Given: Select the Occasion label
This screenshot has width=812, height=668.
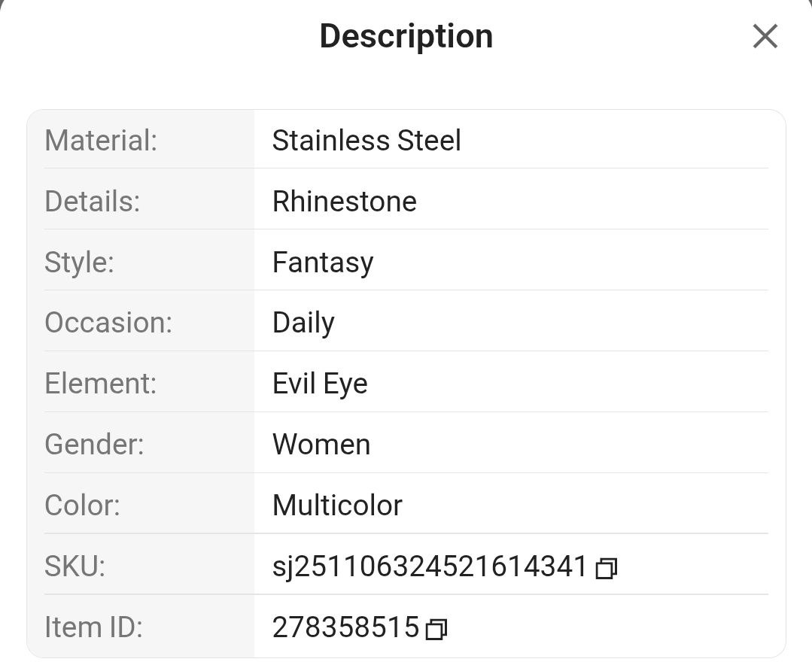Looking at the screenshot, I should 108,323.
